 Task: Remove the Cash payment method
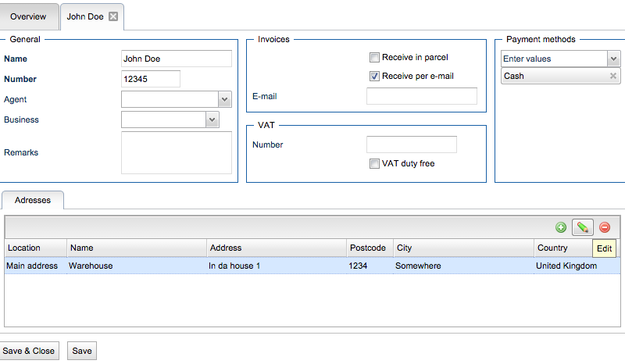tap(613, 76)
